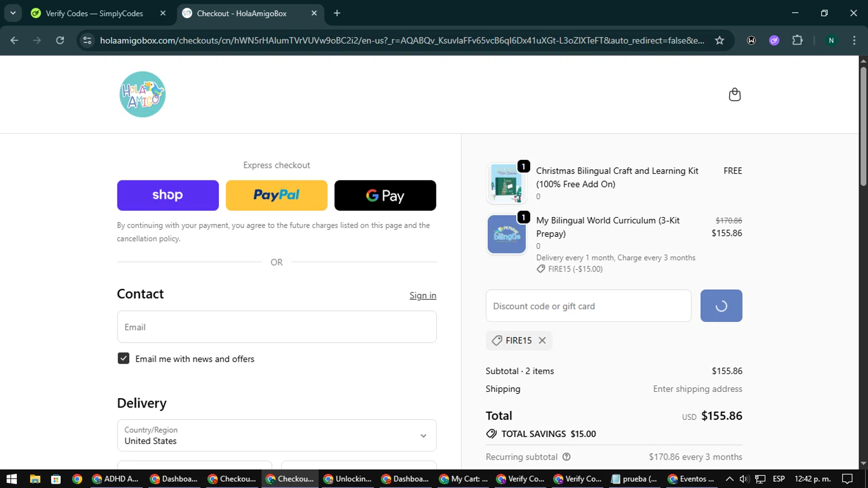Open the shopping bag cart icon
The width and height of the screenshot is (868, 488).
734,94
